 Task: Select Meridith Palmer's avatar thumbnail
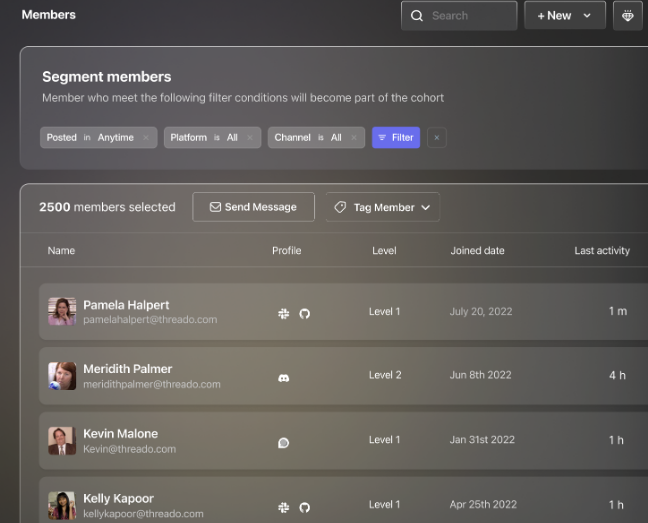coord(62,376)
